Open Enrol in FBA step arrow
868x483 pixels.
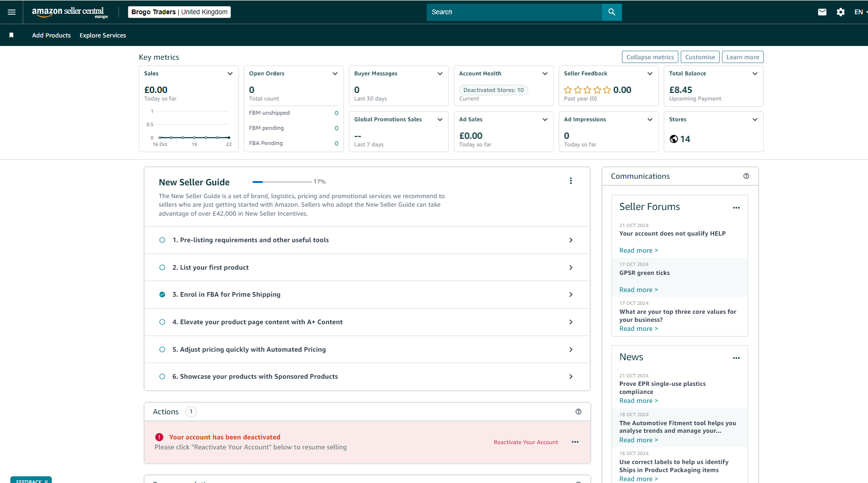(x=571, y=294)
